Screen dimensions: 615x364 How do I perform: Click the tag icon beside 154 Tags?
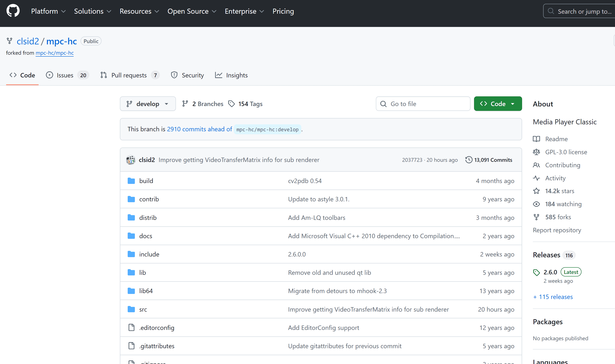(x=231, y=104)
